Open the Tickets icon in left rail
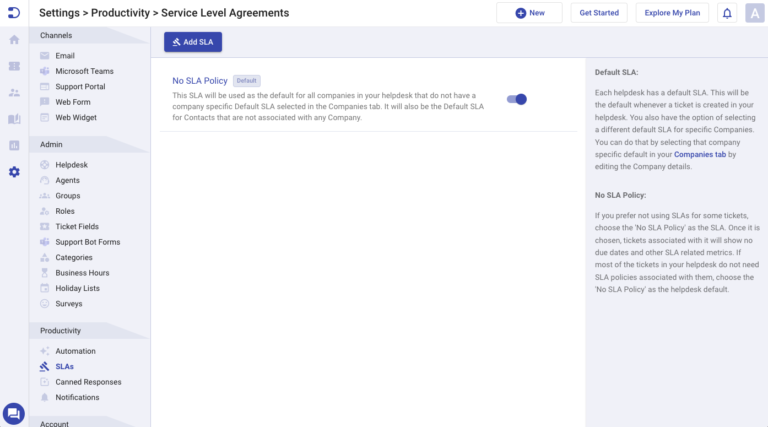This screenshot has height=427, width=768. 14,66
